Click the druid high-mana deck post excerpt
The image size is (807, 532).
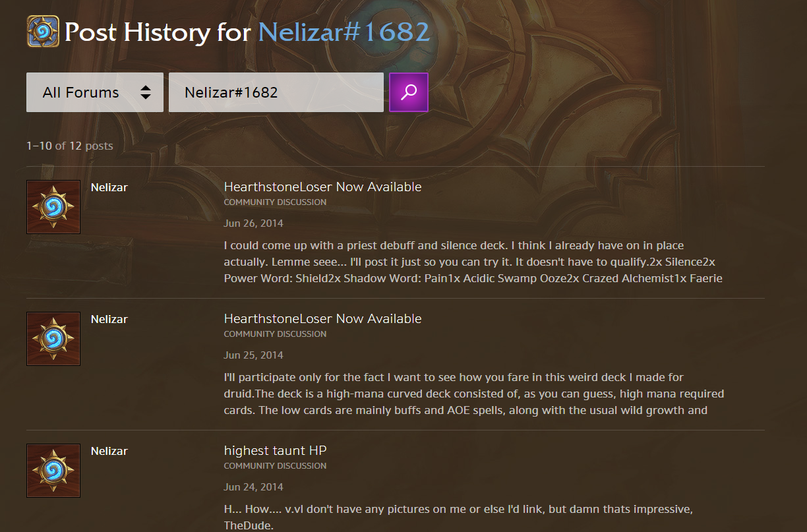474,394
